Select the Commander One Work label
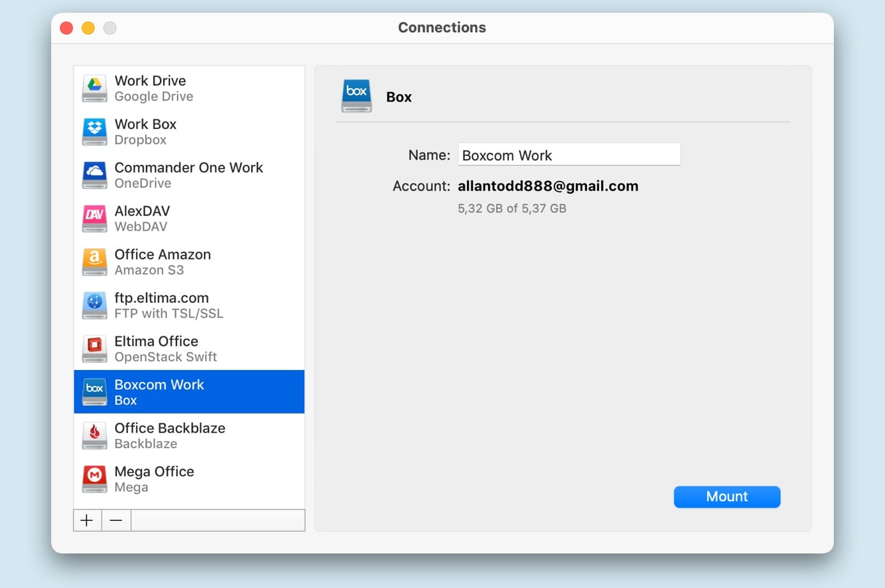Screen dimensions: 885x588 tap(189, 167)
